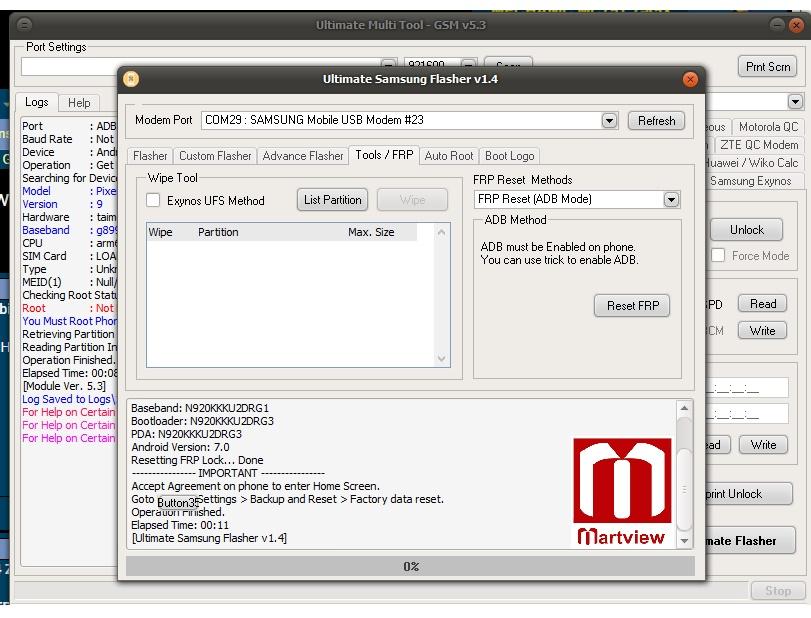Open the Custom Flasher tab
Screen dimensions: 811x618
(x=215, y=156)
